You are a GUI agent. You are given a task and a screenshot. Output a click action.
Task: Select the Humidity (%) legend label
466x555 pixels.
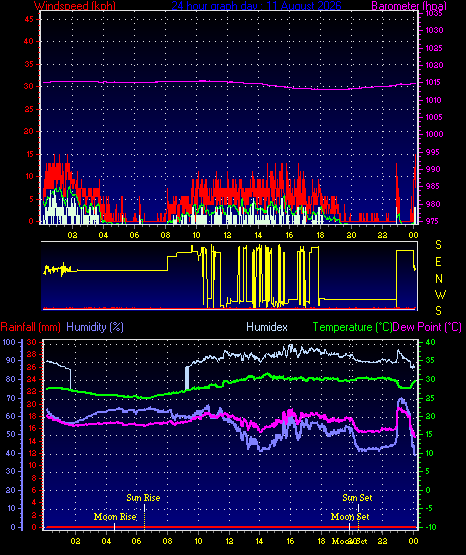[x=95, y=327]
